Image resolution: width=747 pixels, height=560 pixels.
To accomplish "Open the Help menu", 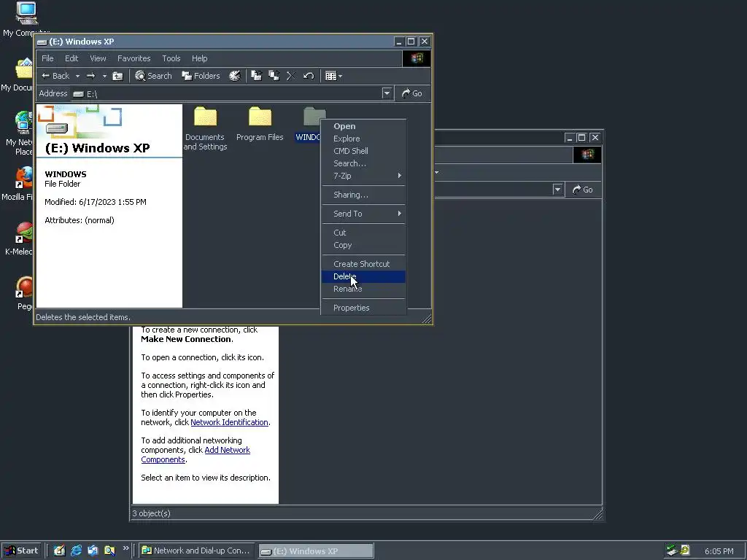I will pos(200,58).
